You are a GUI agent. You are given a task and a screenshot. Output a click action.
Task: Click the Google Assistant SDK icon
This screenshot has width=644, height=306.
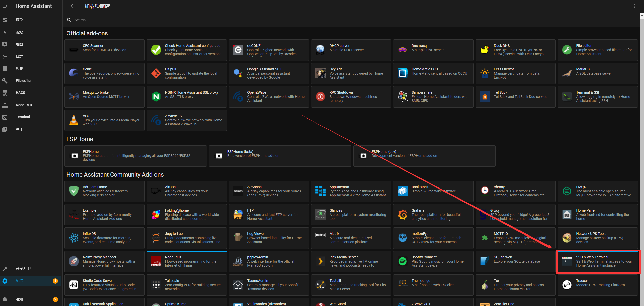238,73
